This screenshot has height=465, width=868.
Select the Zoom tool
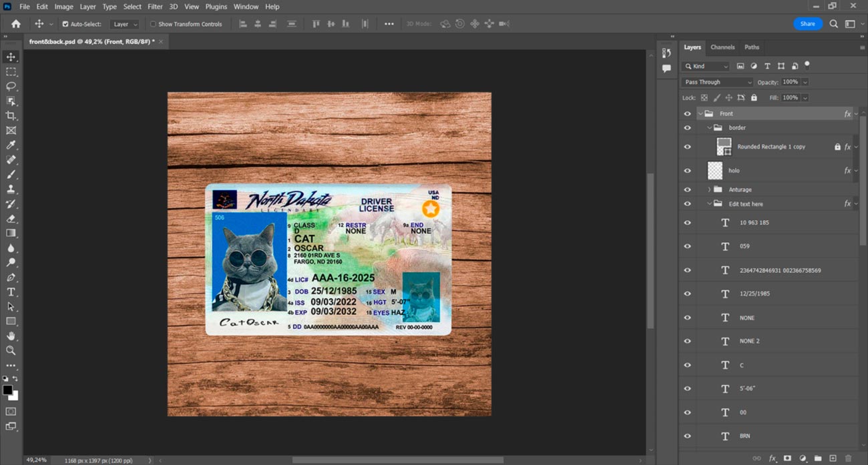tap(11, 350)
